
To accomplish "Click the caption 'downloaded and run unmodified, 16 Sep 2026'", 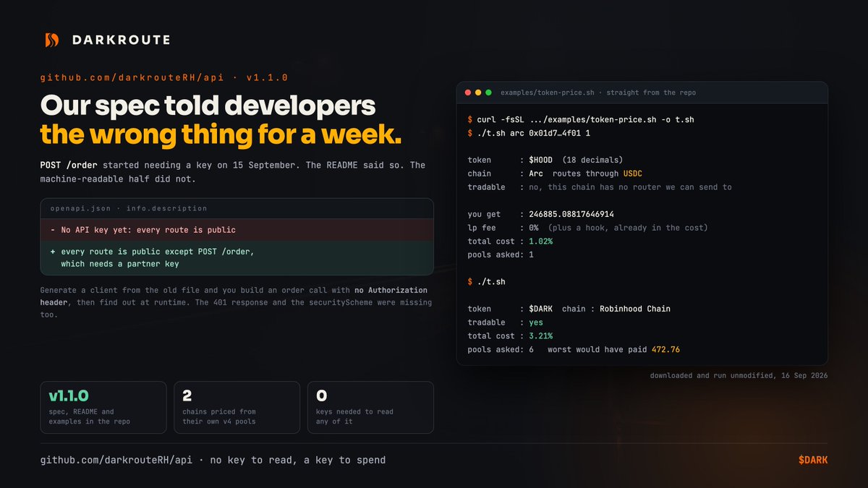I will coord(739,375).
